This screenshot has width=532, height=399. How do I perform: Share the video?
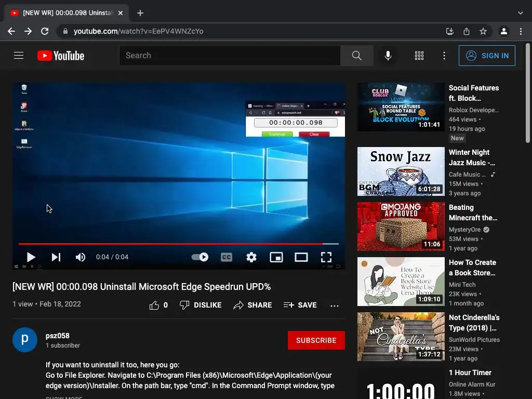tap(253, 305)
